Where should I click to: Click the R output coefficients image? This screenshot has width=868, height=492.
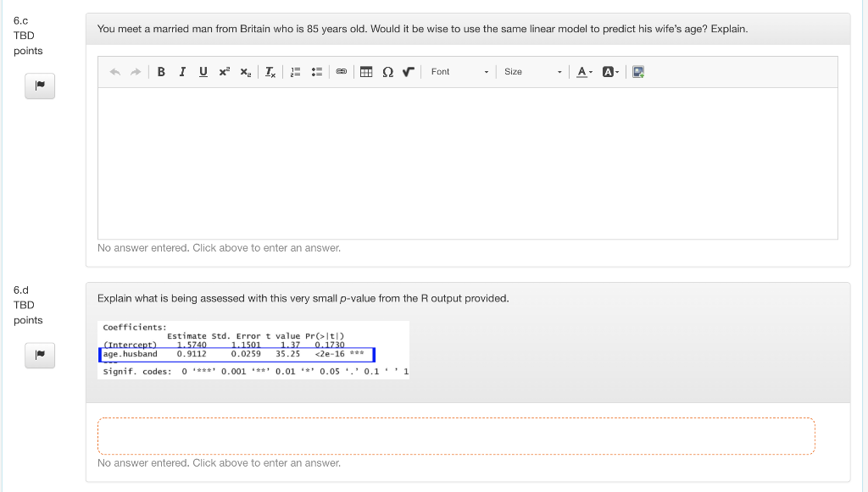point(253,350)
